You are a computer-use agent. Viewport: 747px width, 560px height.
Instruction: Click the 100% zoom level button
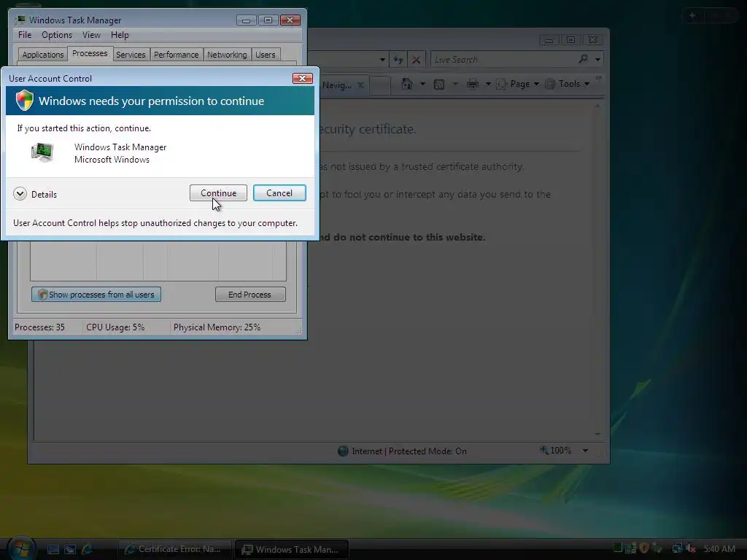(555, 450)
